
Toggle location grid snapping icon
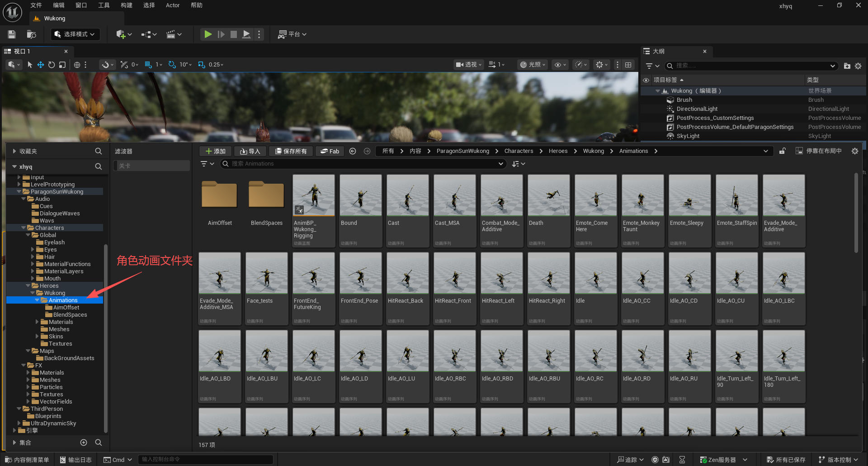click(148, 65)
